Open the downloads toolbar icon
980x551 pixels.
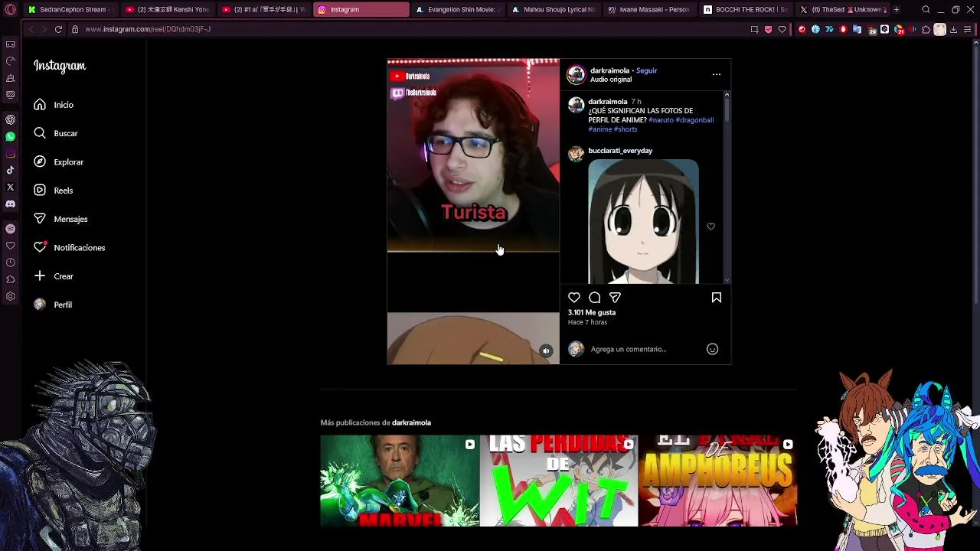coord(953,29)
